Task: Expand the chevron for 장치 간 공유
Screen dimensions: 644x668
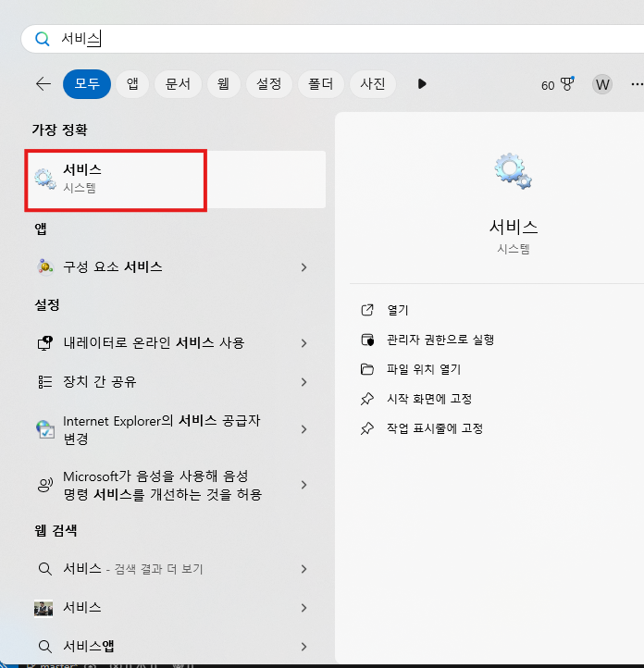Action: (303, 382)
